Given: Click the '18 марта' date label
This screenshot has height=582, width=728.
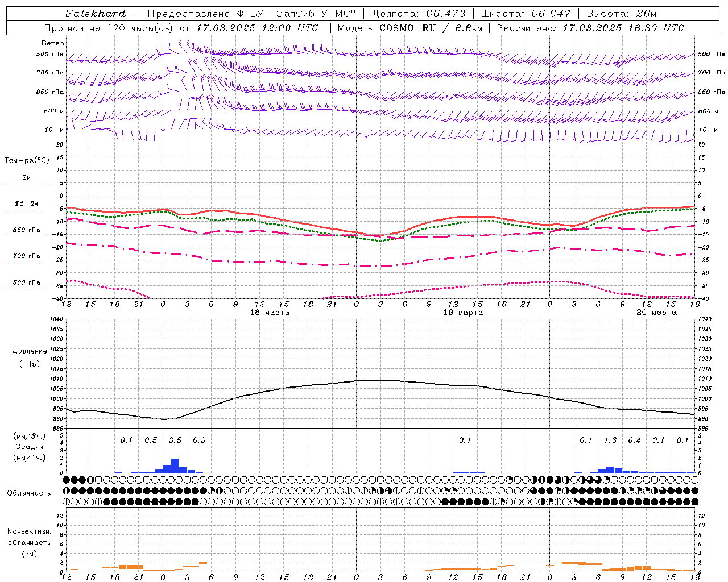Looking at the screenshot, I should click(270, 313).
